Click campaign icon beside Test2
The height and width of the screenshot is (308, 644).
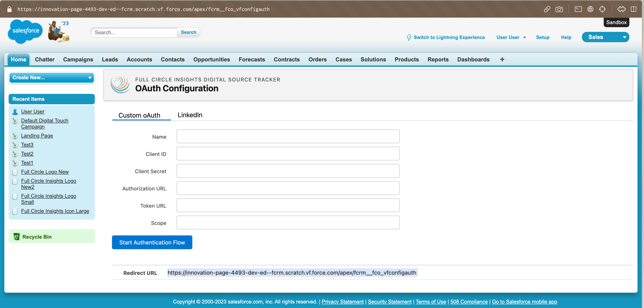pos(15,154)
